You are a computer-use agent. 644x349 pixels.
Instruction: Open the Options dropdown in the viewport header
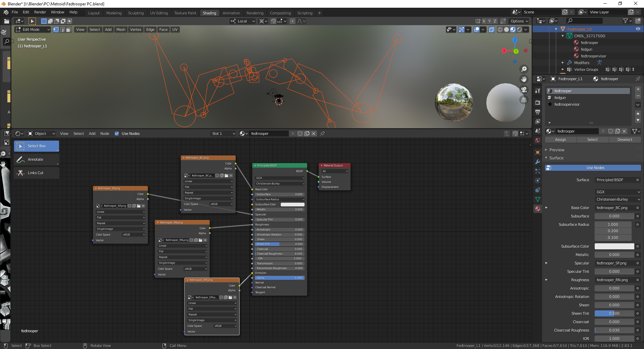519,21
